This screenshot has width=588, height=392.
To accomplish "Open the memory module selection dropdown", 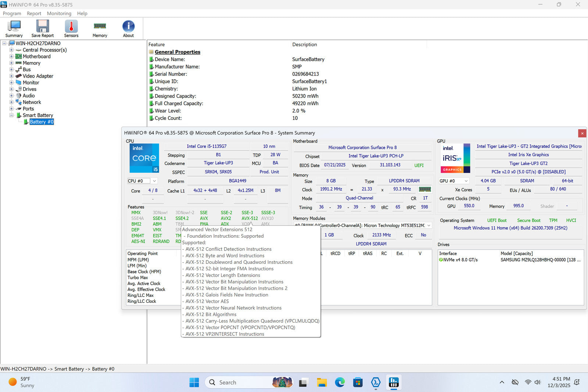I will [x=429, y=226].
